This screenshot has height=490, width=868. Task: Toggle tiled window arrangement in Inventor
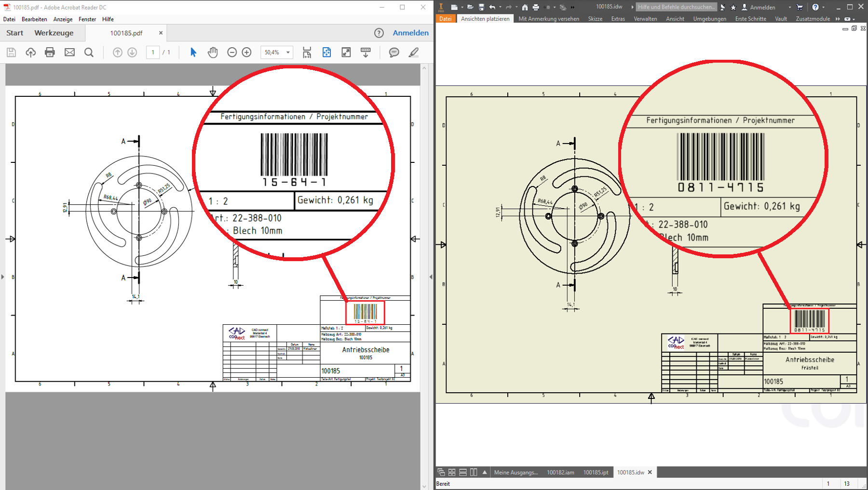click(x=452, y=472)
